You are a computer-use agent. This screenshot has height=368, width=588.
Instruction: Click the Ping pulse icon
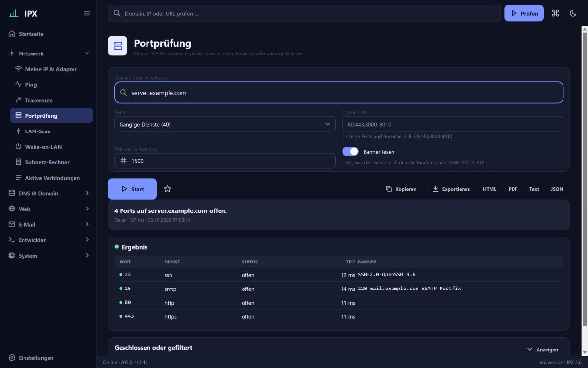(19, 84)
